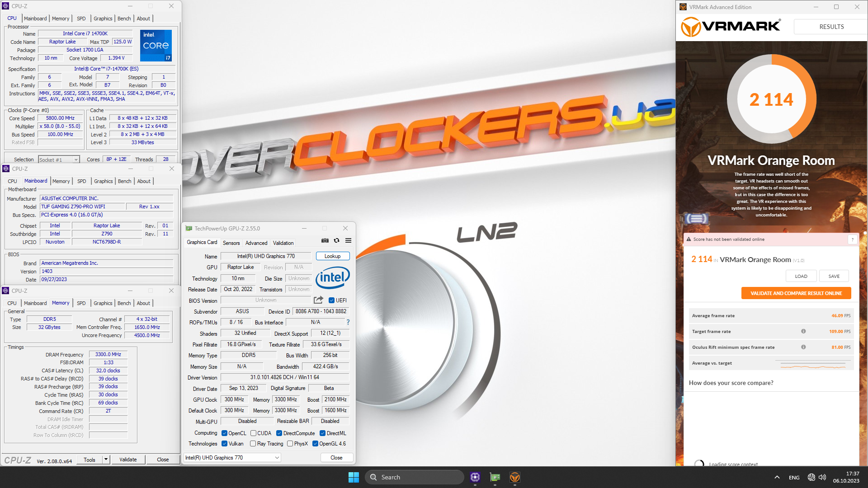Image resolution: width=868 pixels, height=488 pixels.
Task: Toggle the UEFI checkbox in GPU-Z
Action: (331, 300)
